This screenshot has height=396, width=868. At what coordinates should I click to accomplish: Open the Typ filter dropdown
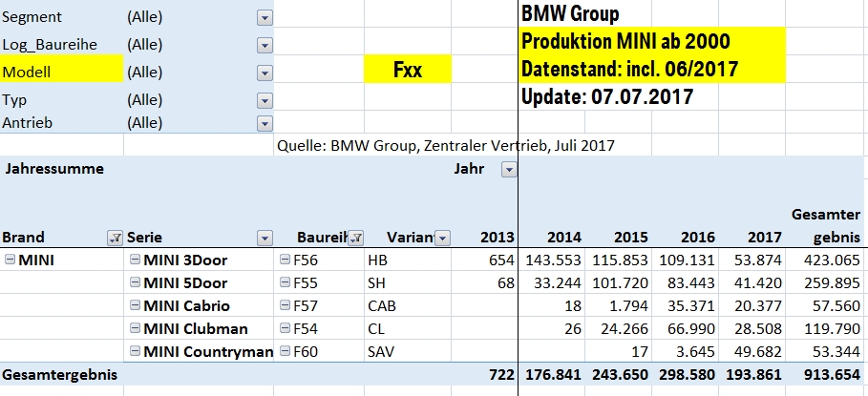(265, 100)
